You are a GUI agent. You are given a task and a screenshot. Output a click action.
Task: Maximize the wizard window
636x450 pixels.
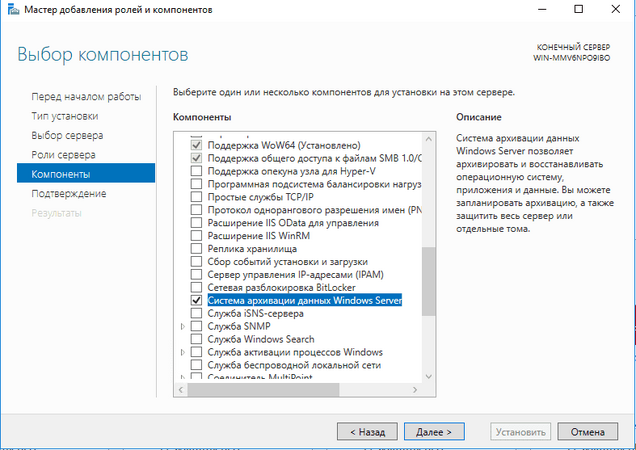(579, 9)
